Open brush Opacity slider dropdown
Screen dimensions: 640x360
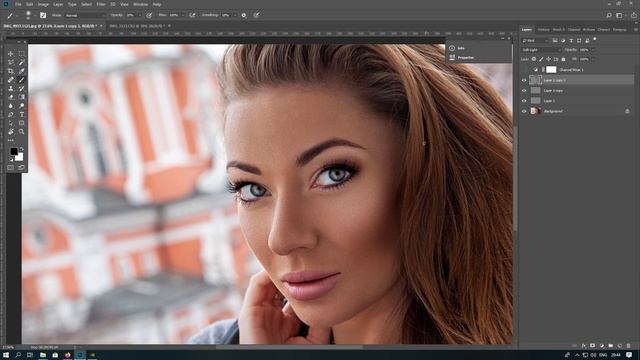pyautogui.click(x=139, y=15)
